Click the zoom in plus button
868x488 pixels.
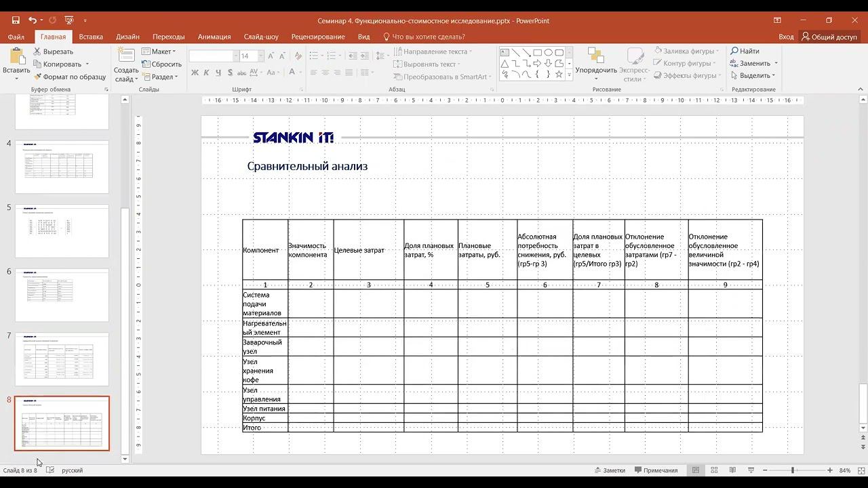coord(829,470)
